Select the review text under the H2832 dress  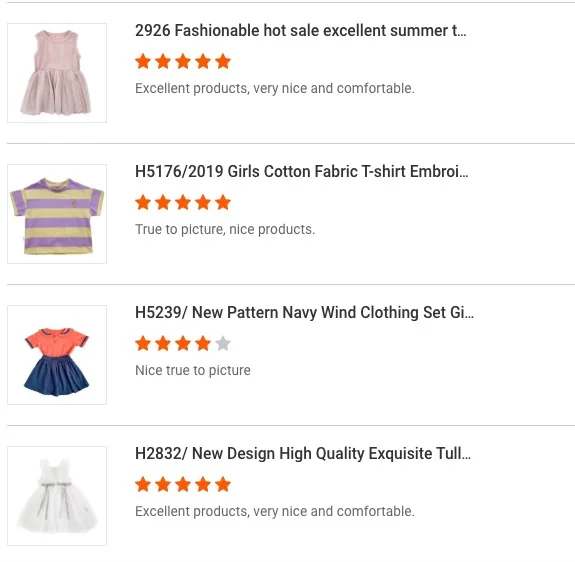tap(275, 511)
